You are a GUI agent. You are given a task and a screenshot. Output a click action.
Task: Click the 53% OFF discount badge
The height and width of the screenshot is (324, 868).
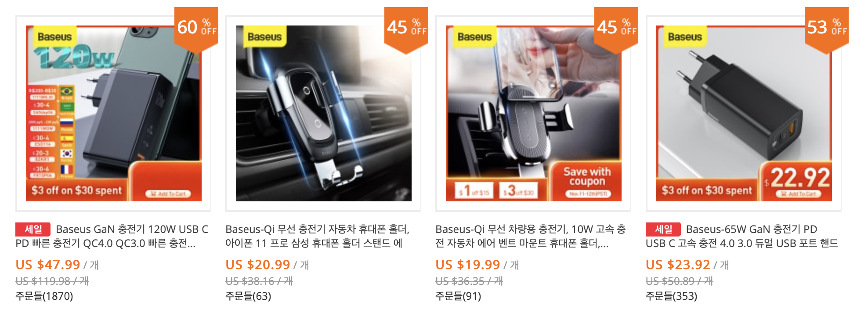click(827, 29)
